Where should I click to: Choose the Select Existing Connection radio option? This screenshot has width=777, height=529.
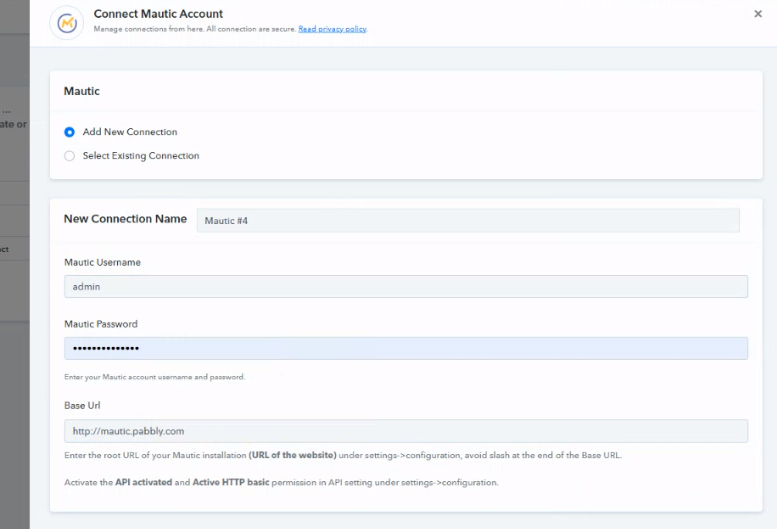click(x=69, y=156)
